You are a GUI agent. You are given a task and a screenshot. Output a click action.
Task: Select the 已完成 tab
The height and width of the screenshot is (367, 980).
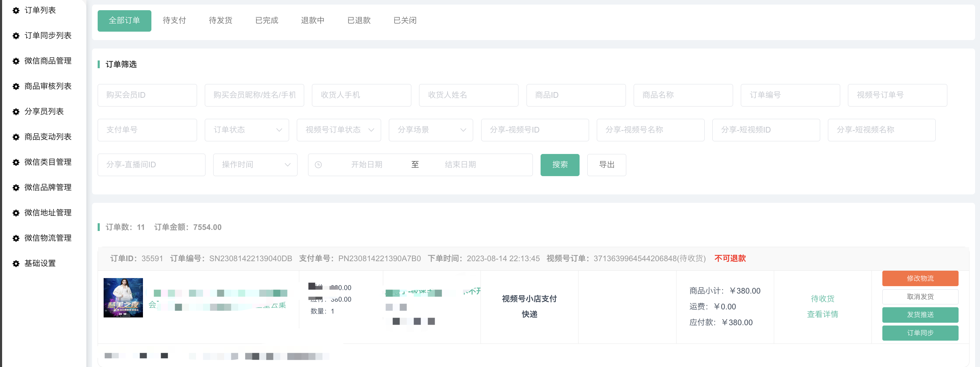(266, 20)
